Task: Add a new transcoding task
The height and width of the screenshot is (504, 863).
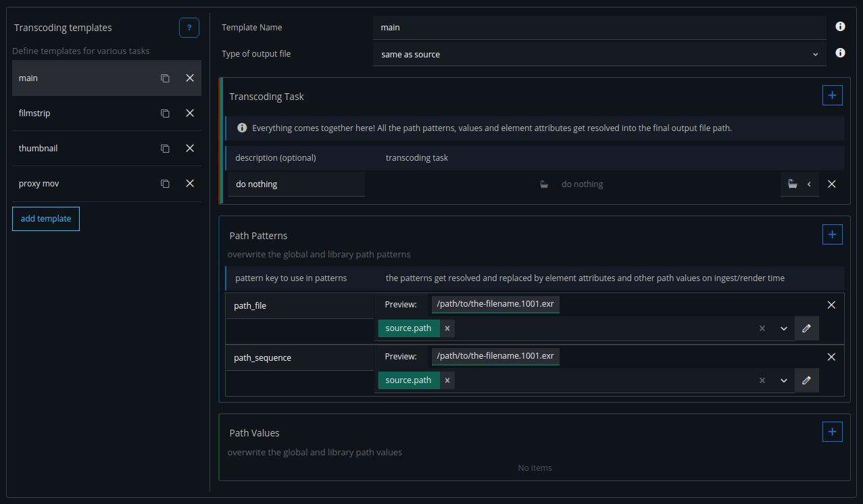Action: pyautogui.click(x=832, y=96)
